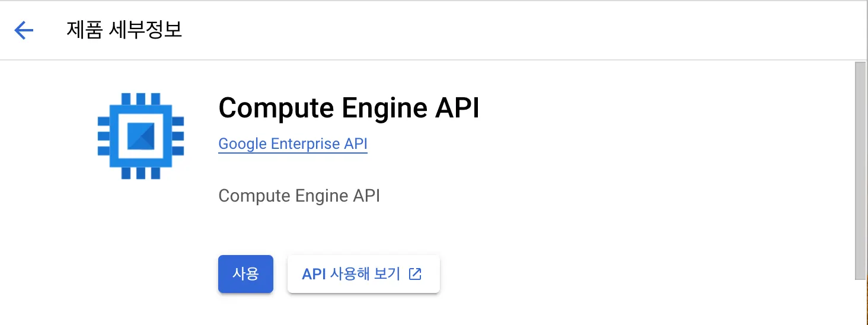The width and height of the screenshot is (868, 325).
Task: Click the page's vertical scrollbar
Action: tap(860, 170)
